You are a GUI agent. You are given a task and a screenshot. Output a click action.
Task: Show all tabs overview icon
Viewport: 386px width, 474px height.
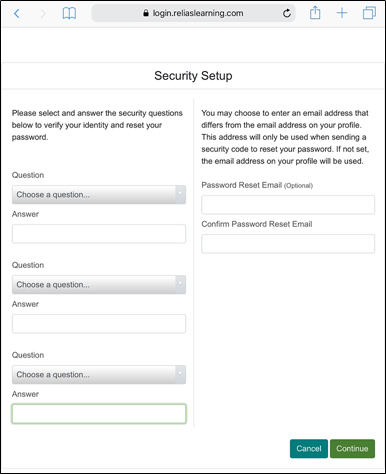(x=369, y=13)
